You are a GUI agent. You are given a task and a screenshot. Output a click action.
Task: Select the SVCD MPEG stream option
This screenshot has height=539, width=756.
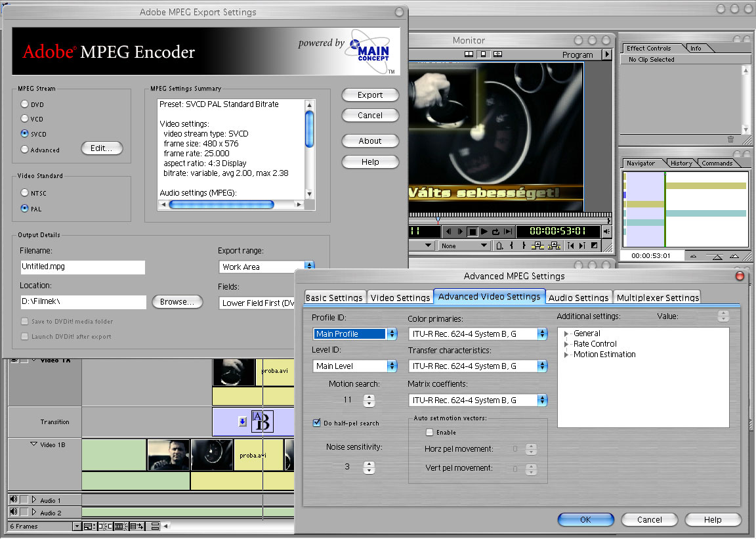click(x=24, y=133)
